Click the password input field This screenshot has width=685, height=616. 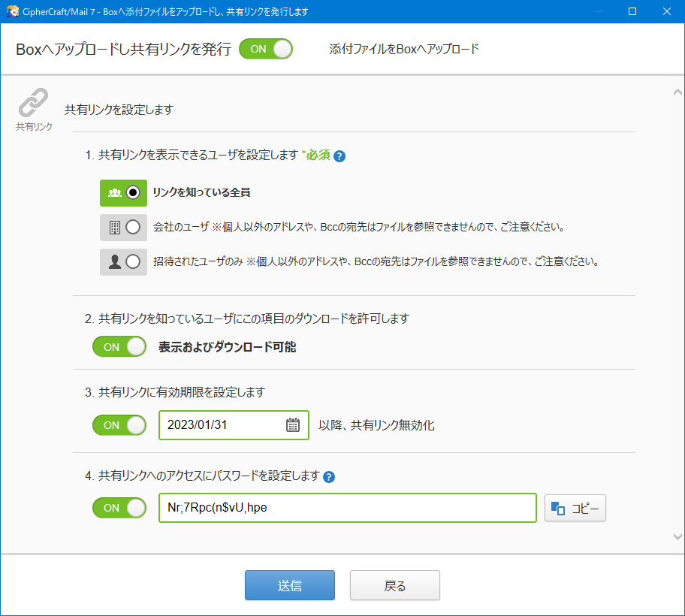[x=348, y=508]
